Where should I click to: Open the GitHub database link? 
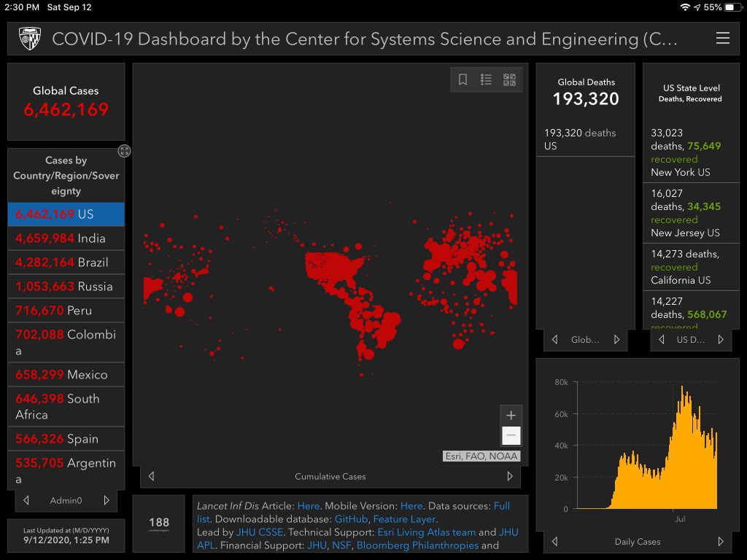[350, 519]
